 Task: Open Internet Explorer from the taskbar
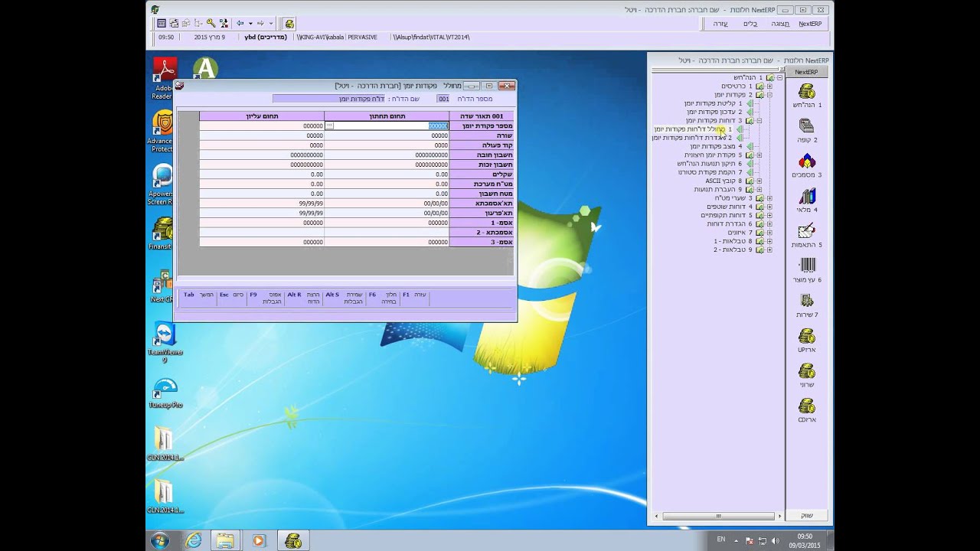click(194, 540)
